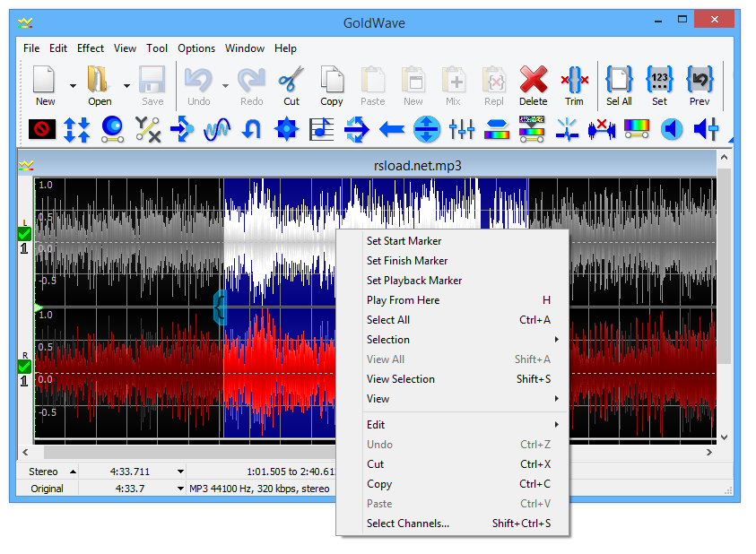Image resolution: width=756 pixels, height=554 pixels.
Task: Expand the 4:33.711 time format dropdown
Action: 180,472
